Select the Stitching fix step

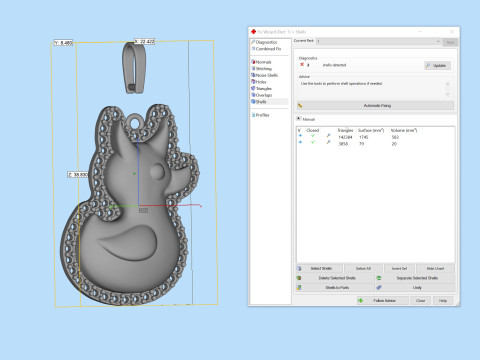(264, 69)
